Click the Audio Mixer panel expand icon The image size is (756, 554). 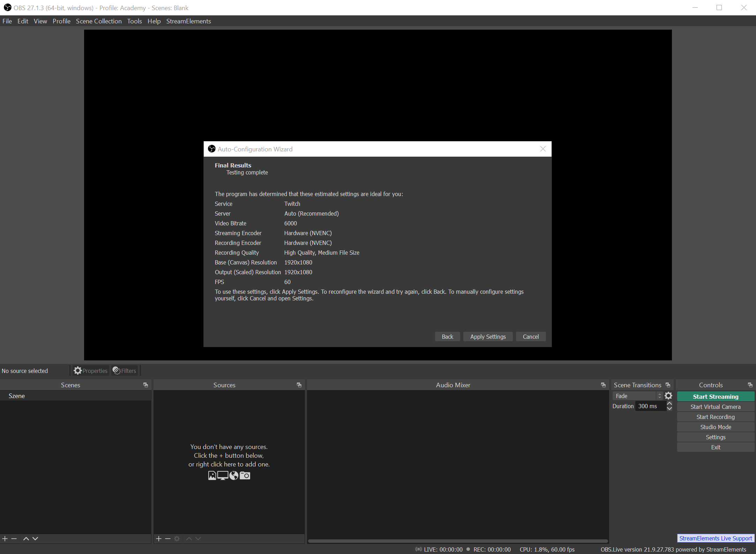tap(604, 385)
